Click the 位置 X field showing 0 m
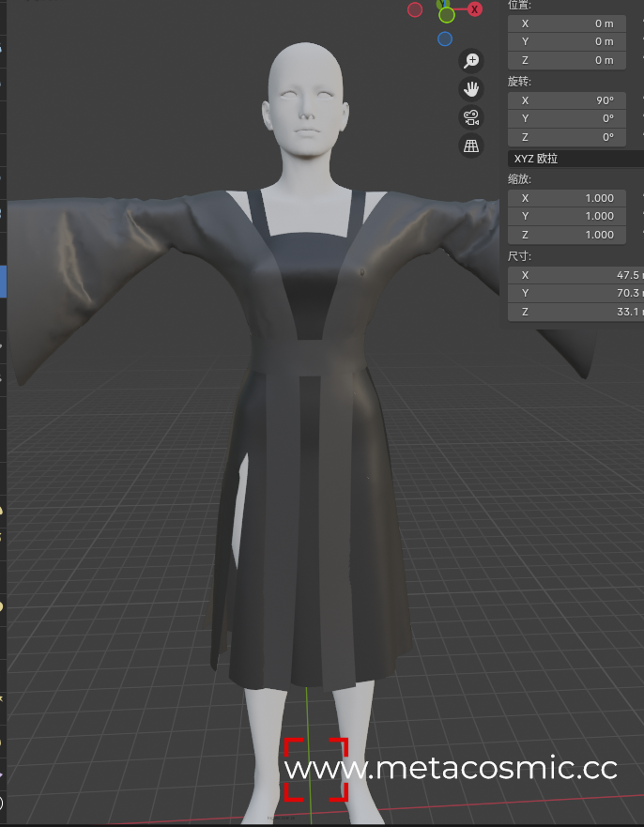Viewport: 644px width, 827px height. tap(567, 23)
